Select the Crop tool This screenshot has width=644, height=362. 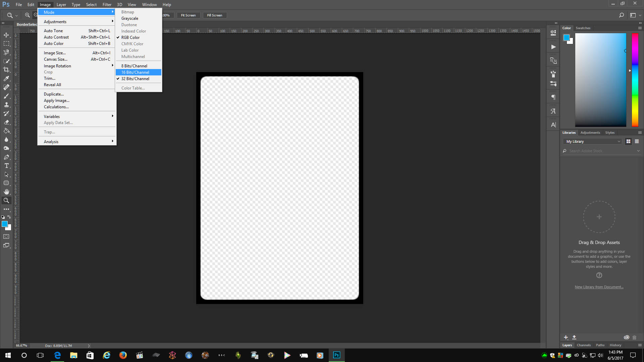[x=6, y=70]
